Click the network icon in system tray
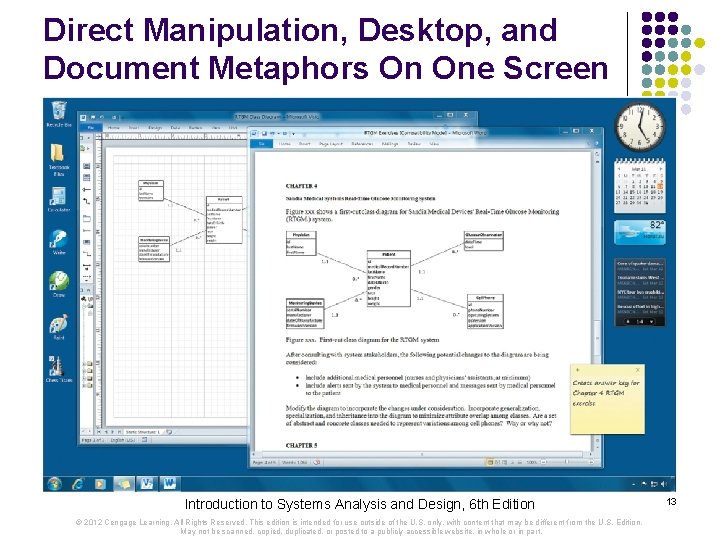720x540 pixels. coord(654,484)
